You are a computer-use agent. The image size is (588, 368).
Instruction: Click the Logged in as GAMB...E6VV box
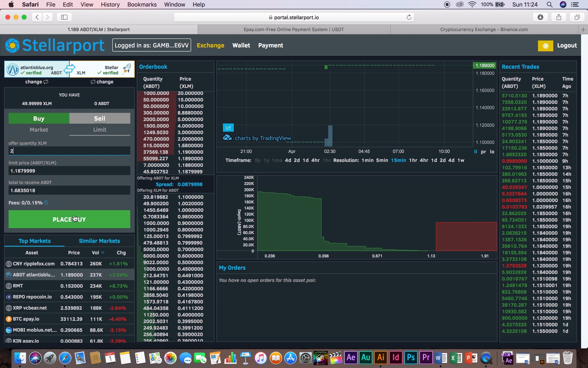(x=152, y=45)
